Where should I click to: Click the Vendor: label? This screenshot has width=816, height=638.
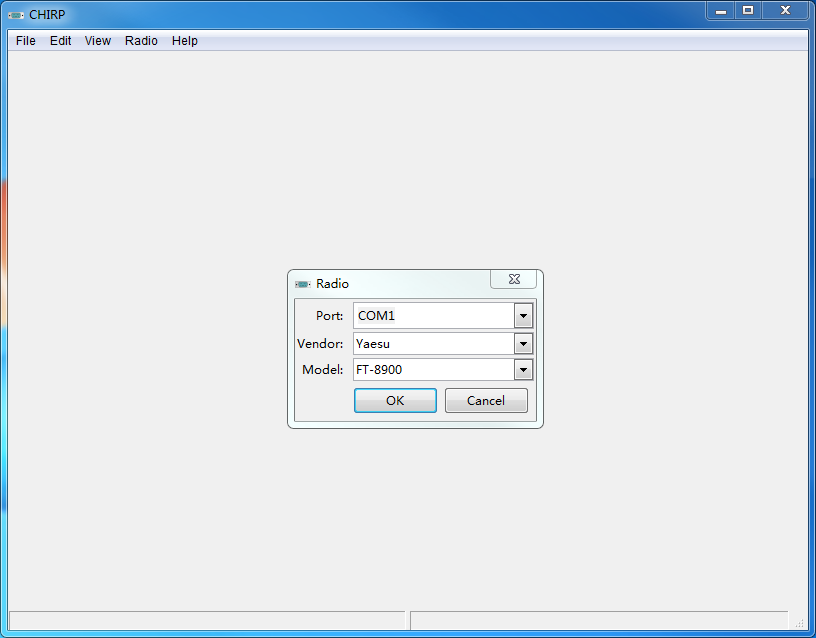click(320, 344)
